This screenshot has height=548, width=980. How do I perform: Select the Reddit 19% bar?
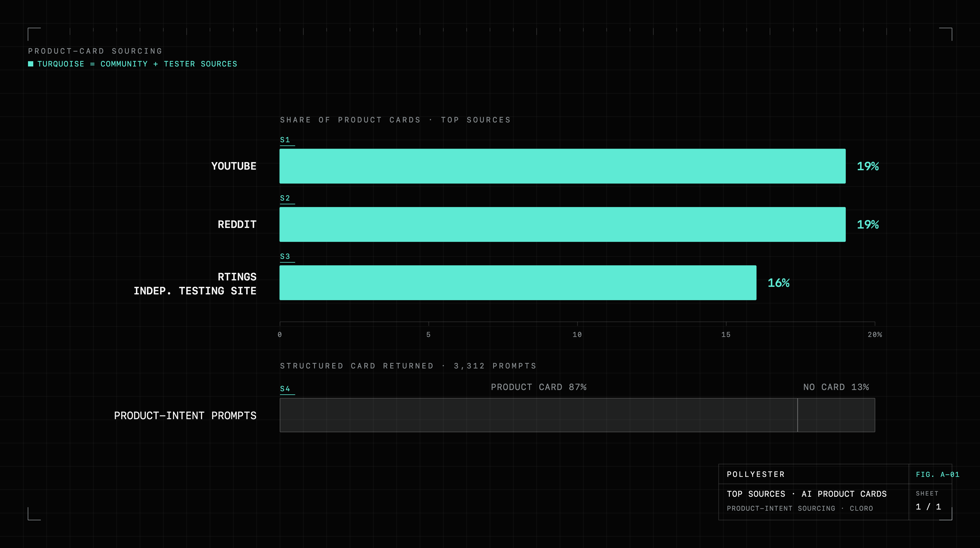click(562, 224)
